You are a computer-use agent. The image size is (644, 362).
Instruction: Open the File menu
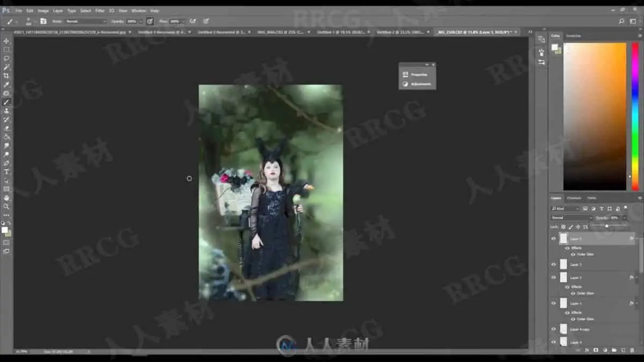point(19,11)
